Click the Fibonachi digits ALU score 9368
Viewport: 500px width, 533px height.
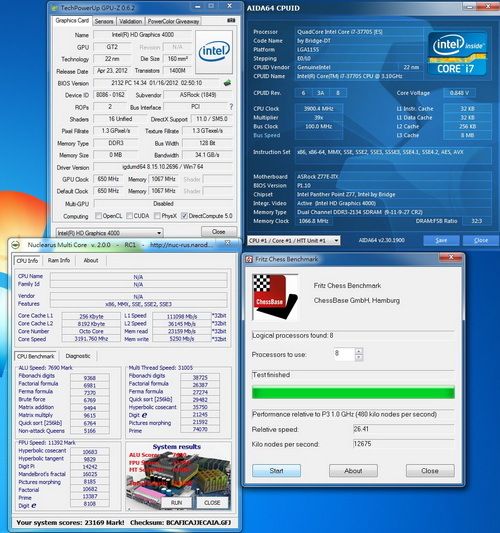pos(90,378)
